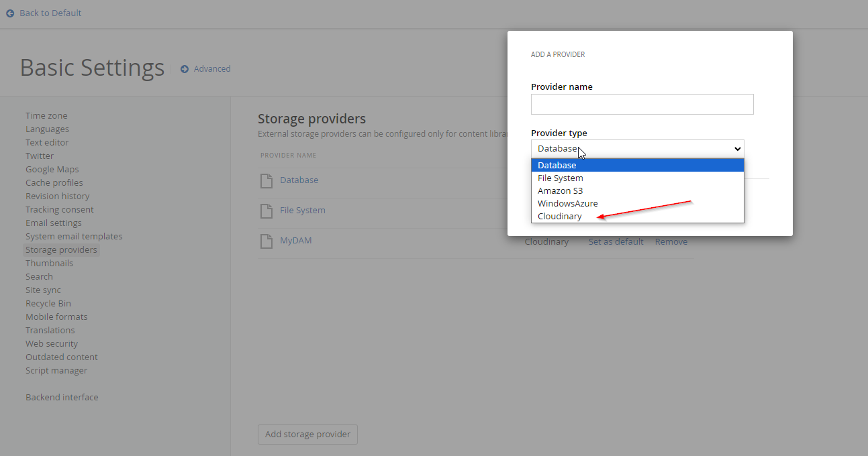Click the MyDAM provider document icon
The width and height of the screenshot is (868, 456).
tap(267, 241)
